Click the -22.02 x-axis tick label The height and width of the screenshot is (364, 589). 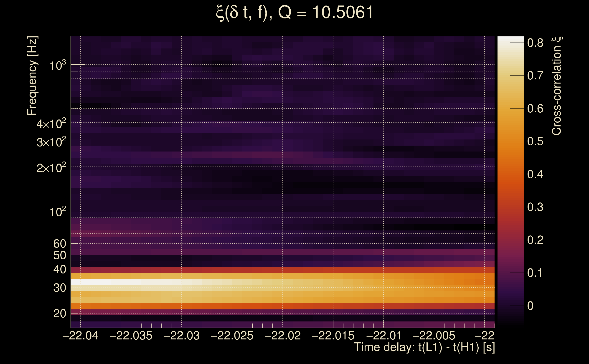(282, 336)
